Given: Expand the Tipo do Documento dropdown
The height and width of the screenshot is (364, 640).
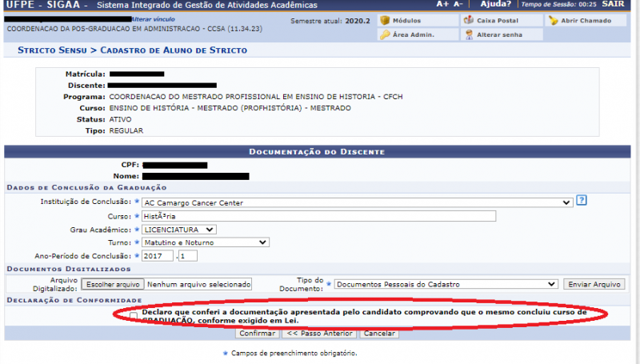Looking at the screenshot, I should tap(446, 284).
